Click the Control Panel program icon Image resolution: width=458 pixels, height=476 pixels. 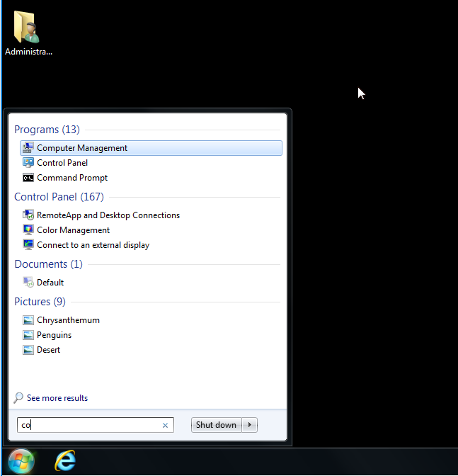point(28,163)
